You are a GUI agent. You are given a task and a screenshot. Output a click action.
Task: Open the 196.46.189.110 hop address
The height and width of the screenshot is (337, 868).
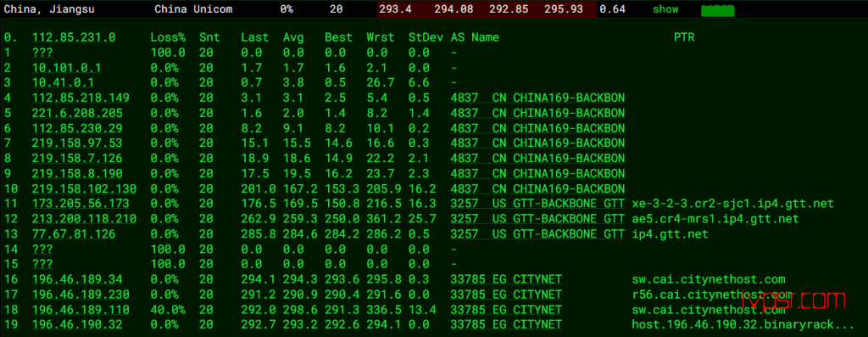81,309
